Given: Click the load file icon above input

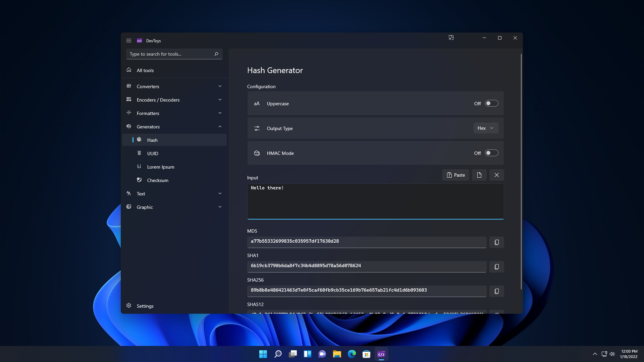Looking at the screenshot, I should pos(479,175).
